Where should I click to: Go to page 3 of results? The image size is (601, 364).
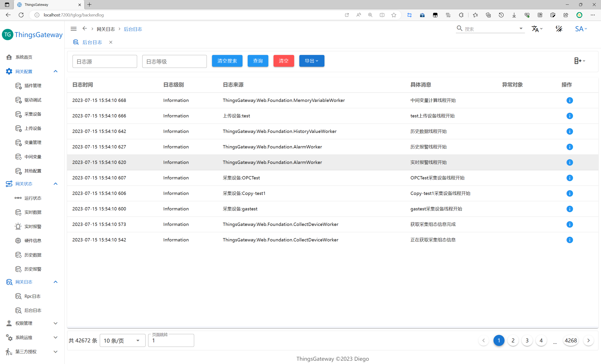coord(527,340)
